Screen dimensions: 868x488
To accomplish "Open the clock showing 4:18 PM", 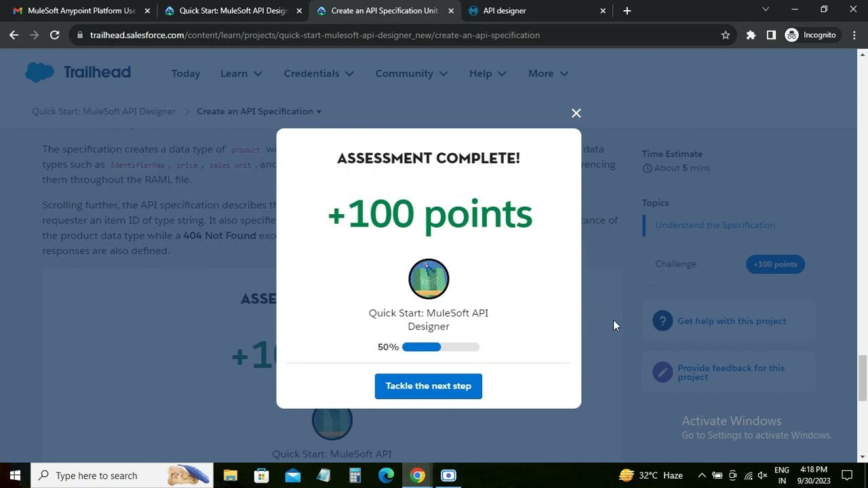I will [814, 476].
